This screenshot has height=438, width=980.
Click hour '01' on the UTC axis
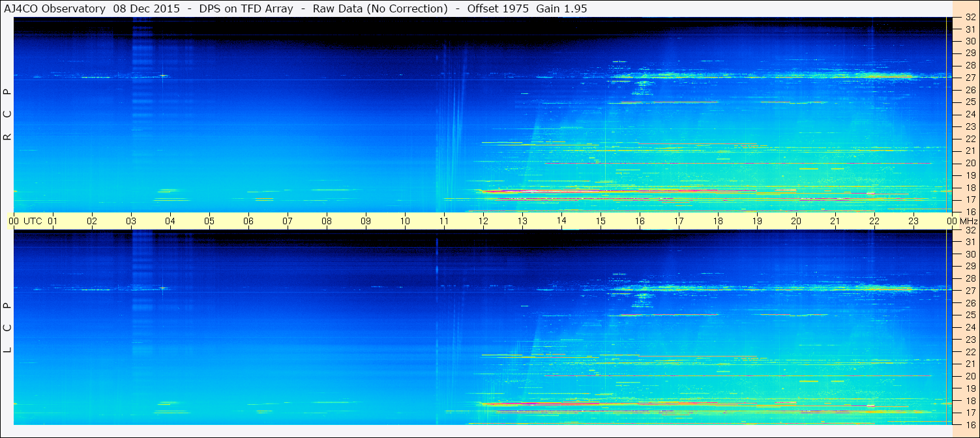(53, 222)
